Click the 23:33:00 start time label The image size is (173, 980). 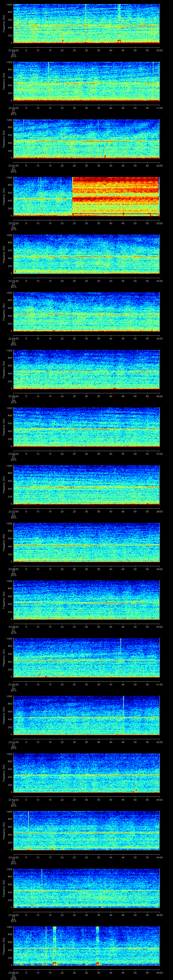[13, 280]
